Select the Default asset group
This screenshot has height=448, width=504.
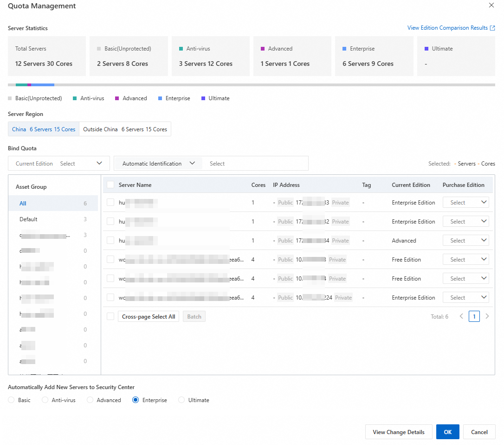pyautogui.click(x=29, y=219)
